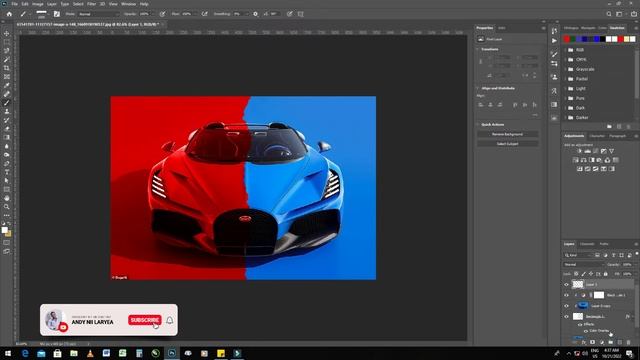Expand the Pastel swatch group

click(x=565, y=79)
